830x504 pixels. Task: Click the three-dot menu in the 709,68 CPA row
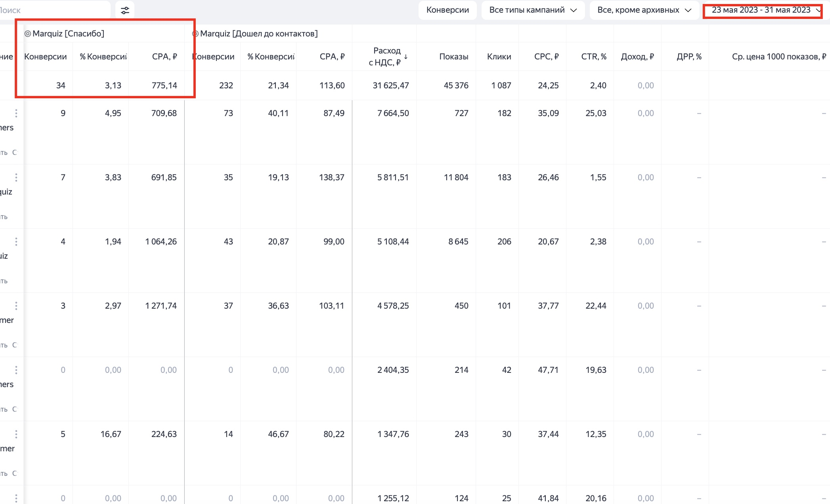(x=16, y=113)
